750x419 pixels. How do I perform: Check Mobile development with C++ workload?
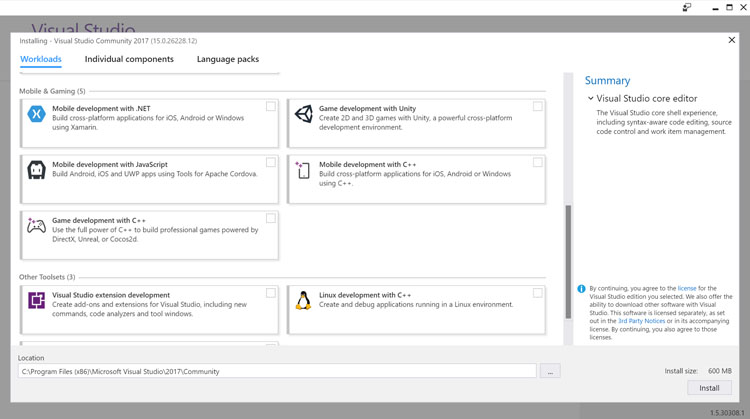(538, 162)
